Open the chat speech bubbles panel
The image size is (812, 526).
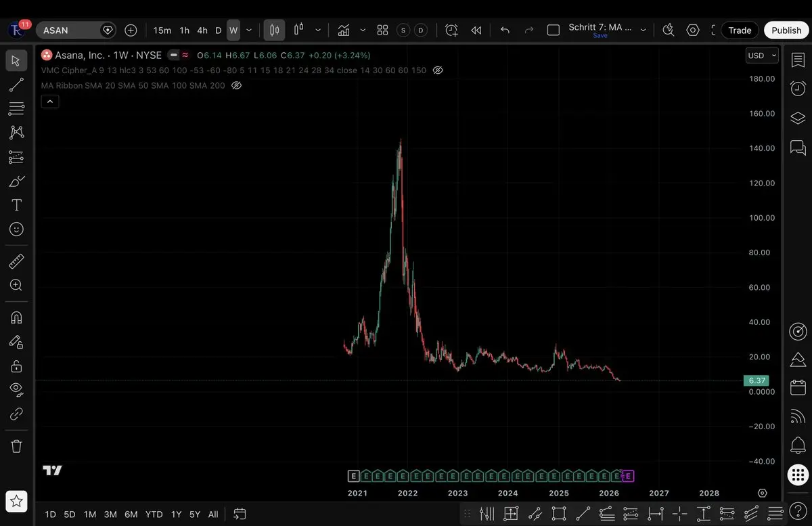coord(798,147)
